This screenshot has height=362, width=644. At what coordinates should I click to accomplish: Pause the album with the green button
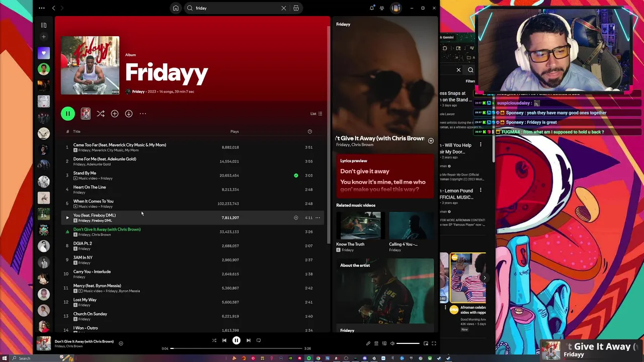click(x=68, y=114)
